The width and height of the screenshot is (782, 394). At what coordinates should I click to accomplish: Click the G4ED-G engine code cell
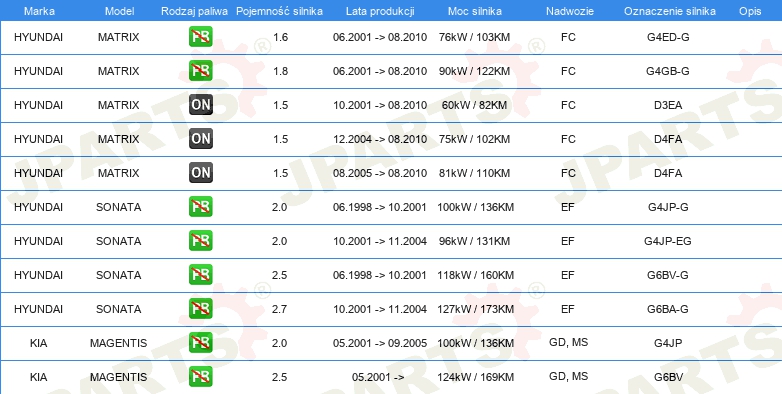click(668, 37)
